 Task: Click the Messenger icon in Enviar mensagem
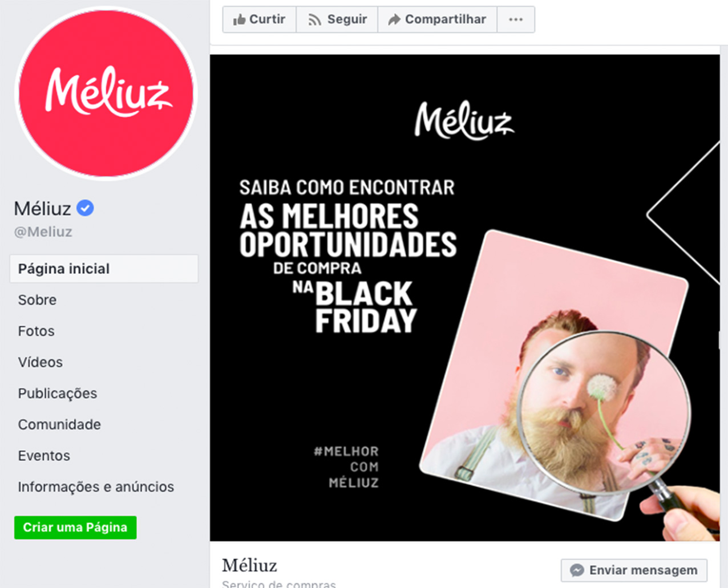pos(577,570)
